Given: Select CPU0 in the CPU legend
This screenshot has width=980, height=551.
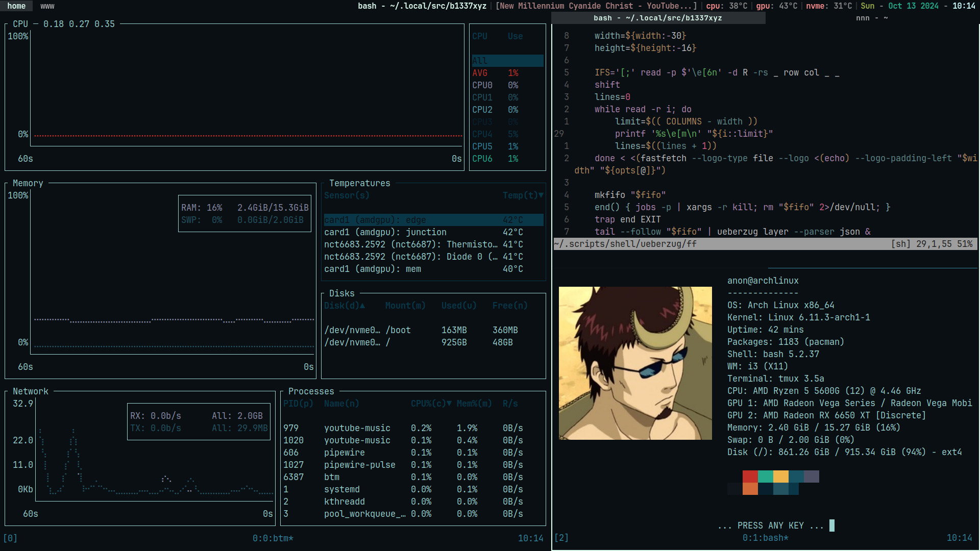Looking at the screenshot, I should click(507, 85).
